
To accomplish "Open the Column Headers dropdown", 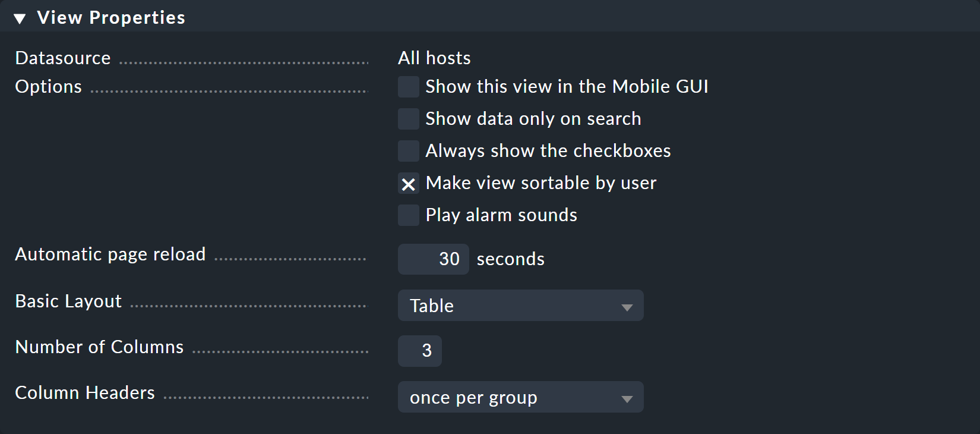I will pos(520,397).
